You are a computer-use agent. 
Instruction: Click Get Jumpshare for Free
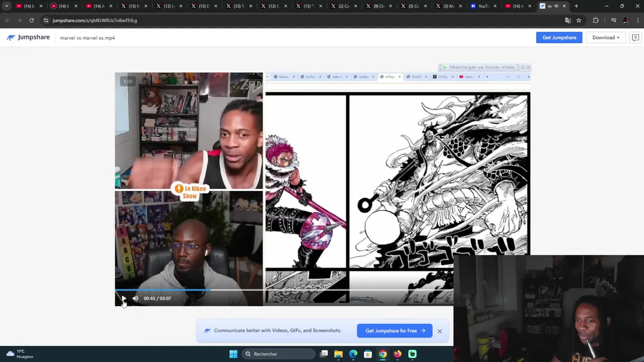tap(395, 331)
